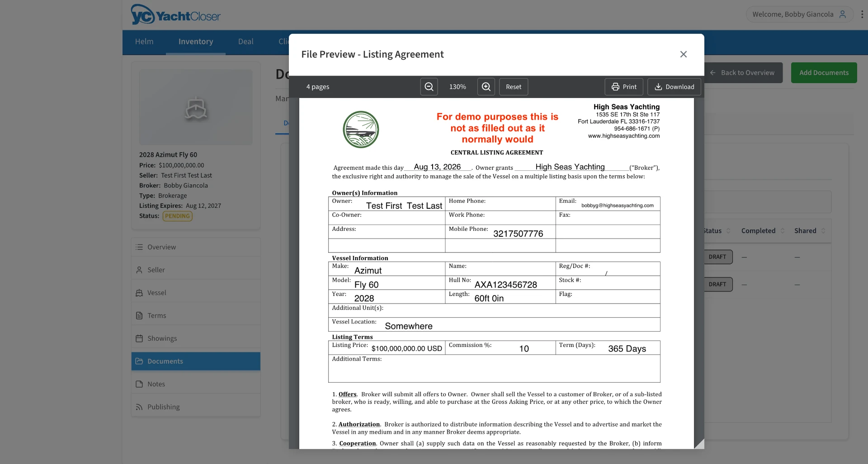The height and width of the screenshot is (464, 868).
Task: Click the Documents folder icon
Action: click(x=139, y=361)
